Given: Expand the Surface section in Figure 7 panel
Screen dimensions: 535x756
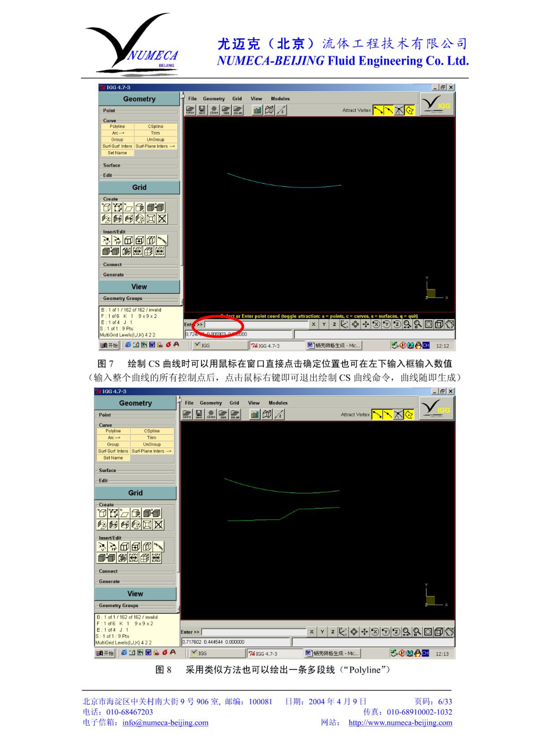Looking at the screenshot, I should click(x=111, y=165).
